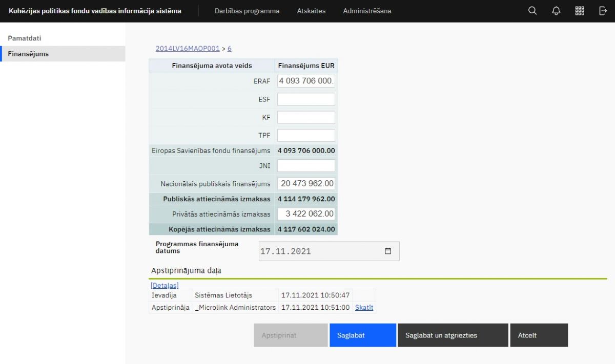The image size is (615, 364).
Task: Open the notifications bell
Action: pos(556,11)
